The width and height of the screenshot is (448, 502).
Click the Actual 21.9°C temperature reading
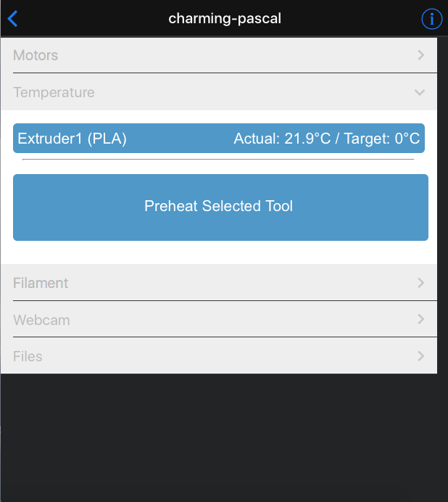282,139
